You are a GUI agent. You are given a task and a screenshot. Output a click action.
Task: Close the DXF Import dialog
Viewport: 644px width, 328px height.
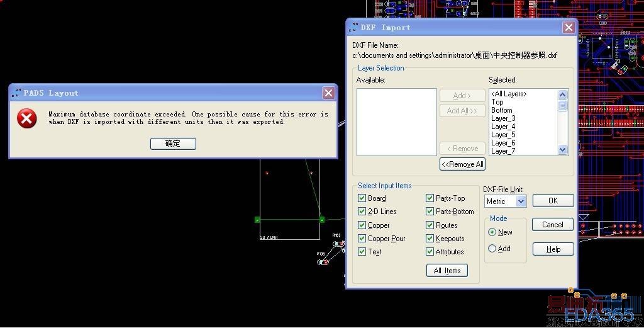(569, 28)
